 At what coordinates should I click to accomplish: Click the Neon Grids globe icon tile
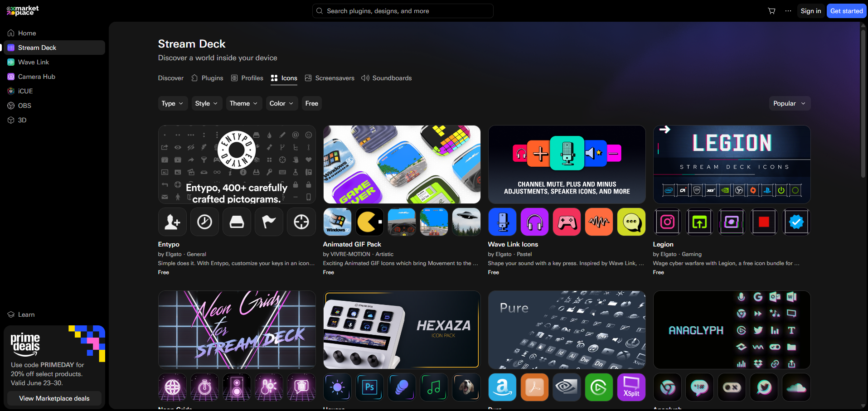point(172,387)
